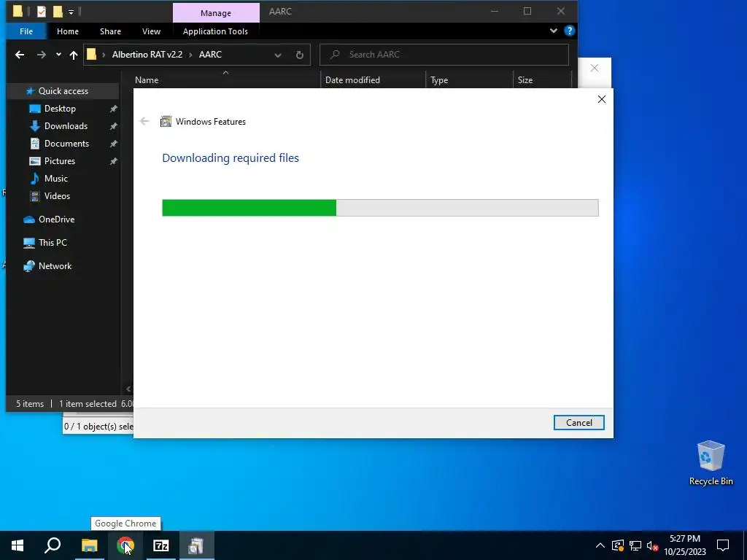Click pin icon next to Downloads
Viewport: 747px width, 560px height.
coord(113,126)
